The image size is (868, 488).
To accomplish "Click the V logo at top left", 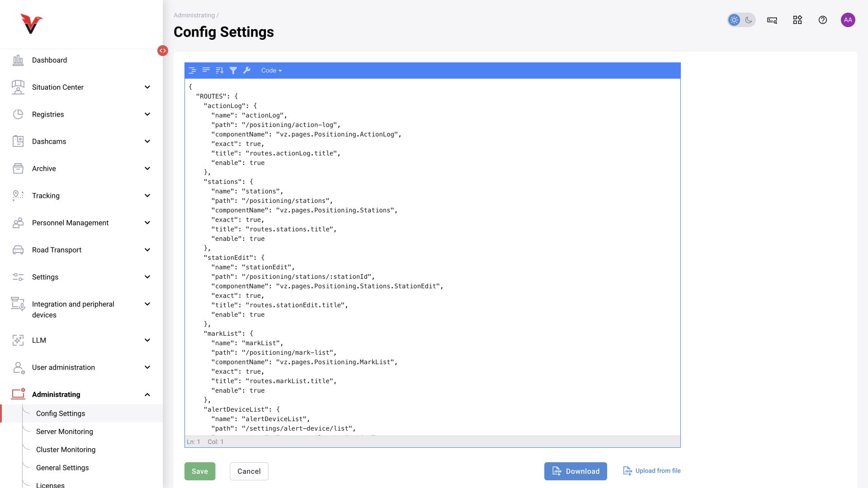I will [31, 23].
